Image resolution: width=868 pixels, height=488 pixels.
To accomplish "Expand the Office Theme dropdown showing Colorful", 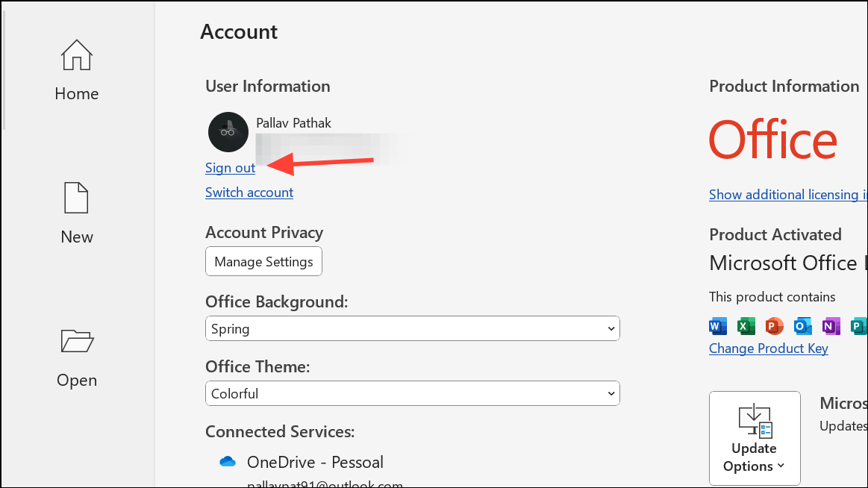I will pyautogui.click(x=413, y=393).
